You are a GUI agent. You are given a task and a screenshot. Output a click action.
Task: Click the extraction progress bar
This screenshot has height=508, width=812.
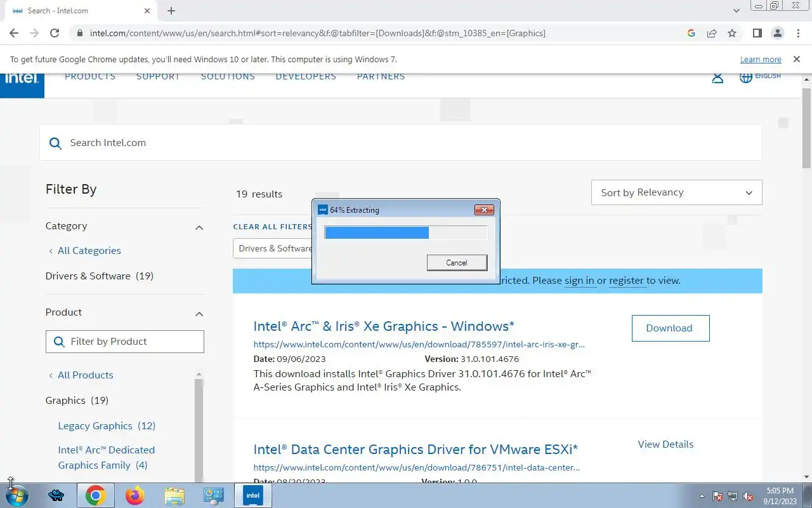[x=406, y=232]
